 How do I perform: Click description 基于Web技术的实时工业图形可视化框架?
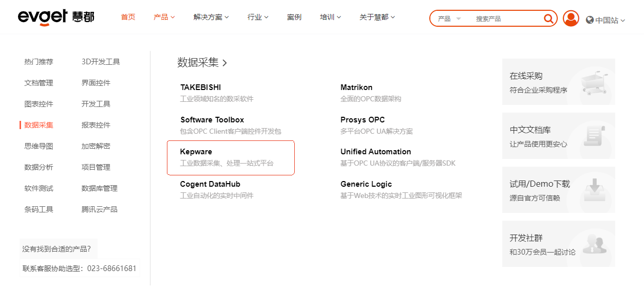pyautogui.click(x=401, y=195)
